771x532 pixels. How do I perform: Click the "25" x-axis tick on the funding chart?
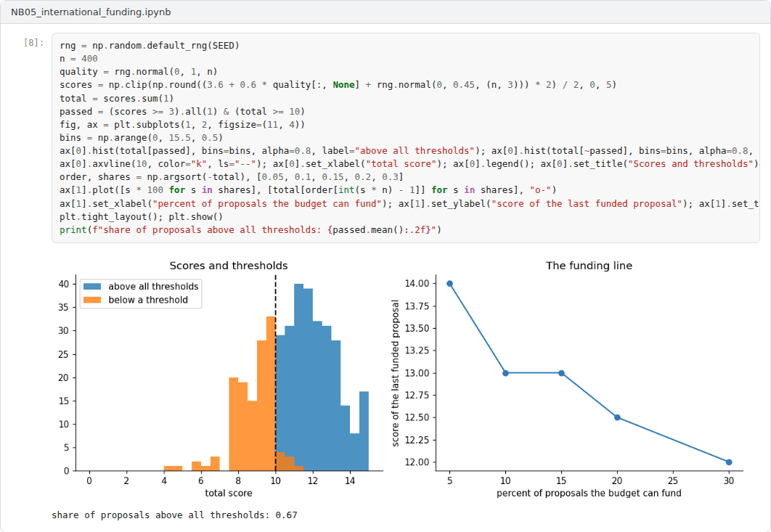pos(673,480)
